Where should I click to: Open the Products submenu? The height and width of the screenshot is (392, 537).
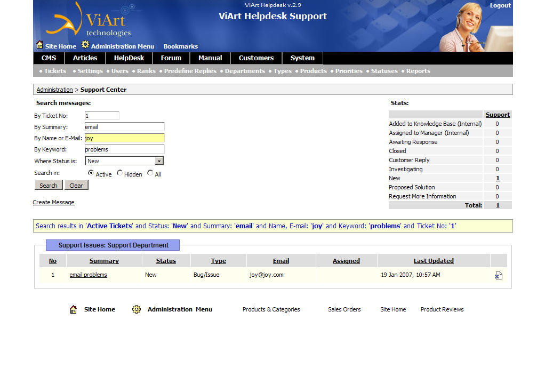click(314, 71)
